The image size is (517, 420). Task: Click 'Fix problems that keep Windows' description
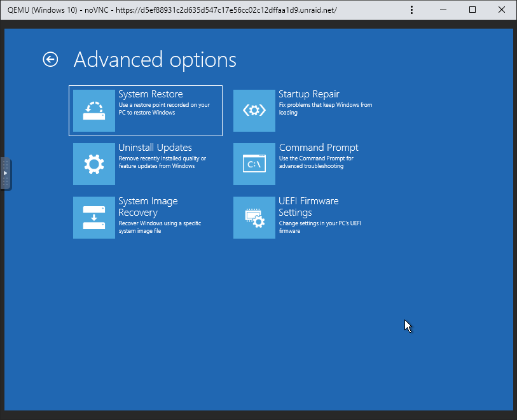click(326, 109)
